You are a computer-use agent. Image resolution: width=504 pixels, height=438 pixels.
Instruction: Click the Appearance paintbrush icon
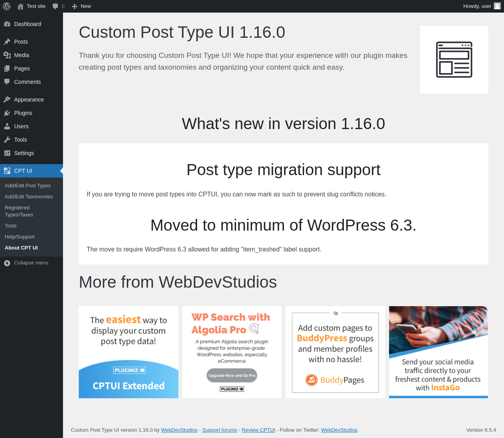(7, 100)
